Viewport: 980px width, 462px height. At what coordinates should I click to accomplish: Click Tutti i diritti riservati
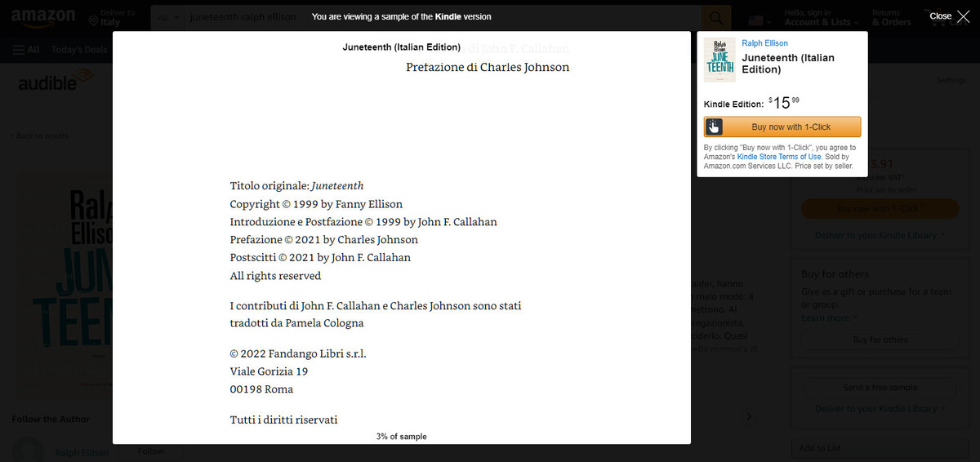pos(283,420)
